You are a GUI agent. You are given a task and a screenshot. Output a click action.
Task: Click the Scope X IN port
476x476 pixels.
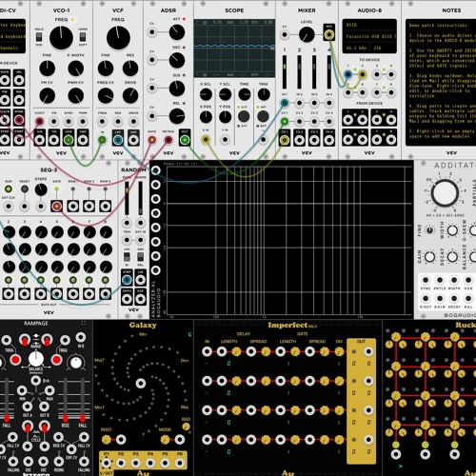tap(206, 139)
